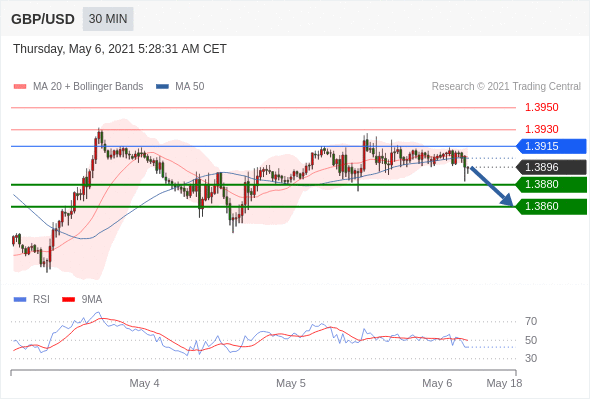The width and height of the screenshot is (590, 400).
Task: Click the May 4 date axis label
Action: pyautogui.click(x=144, y=383)
